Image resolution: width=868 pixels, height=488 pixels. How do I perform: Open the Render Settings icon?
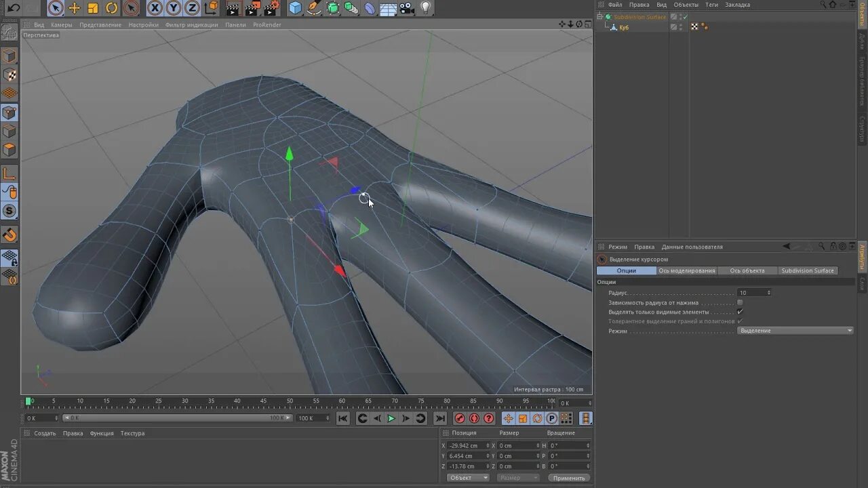[x=271, y=8]
